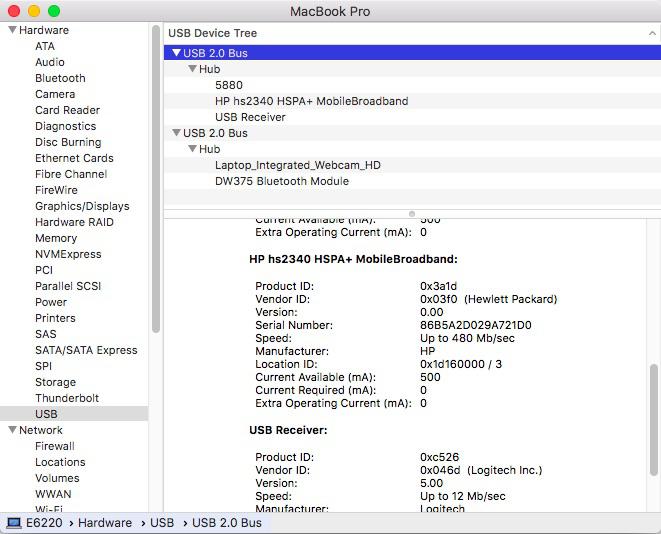This screenshot has height=534, width=661.
Task: Collapse the selected USB 2.0 Bus triangle
Action: (177, 53)
